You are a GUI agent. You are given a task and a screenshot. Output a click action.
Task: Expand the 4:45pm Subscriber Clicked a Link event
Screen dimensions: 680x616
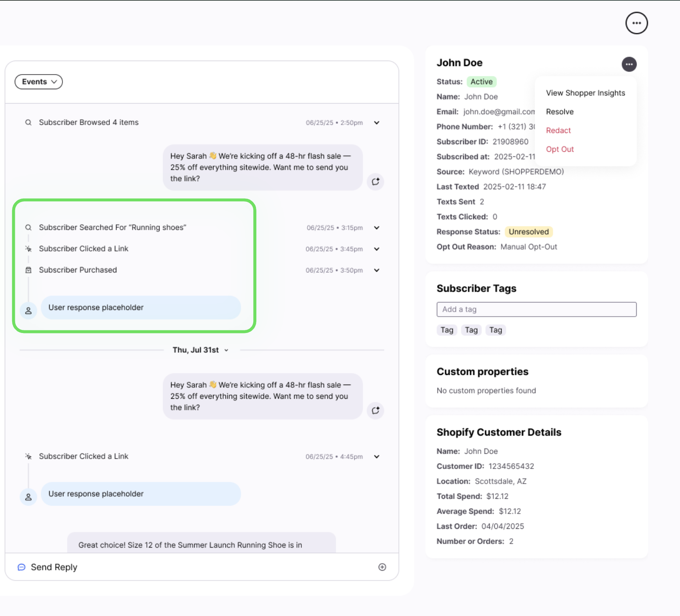(x=376, y=457)
